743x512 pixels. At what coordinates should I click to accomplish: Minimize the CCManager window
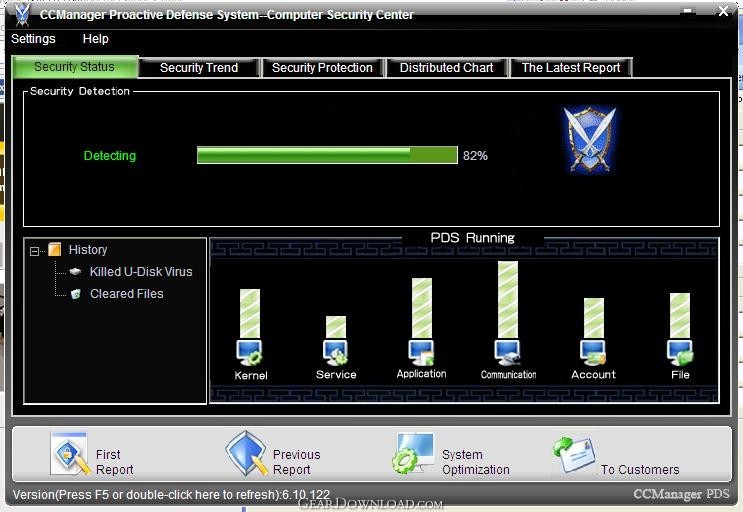[689, 11]
